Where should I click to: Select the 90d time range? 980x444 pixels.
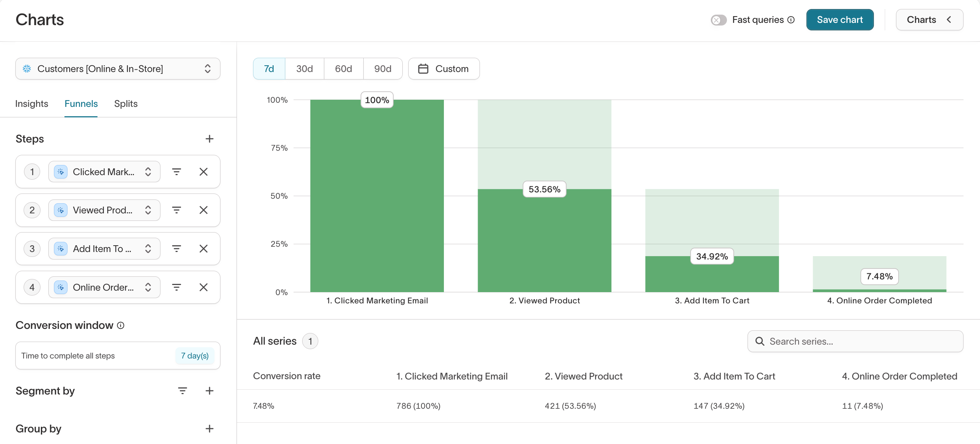pos(382,69)
